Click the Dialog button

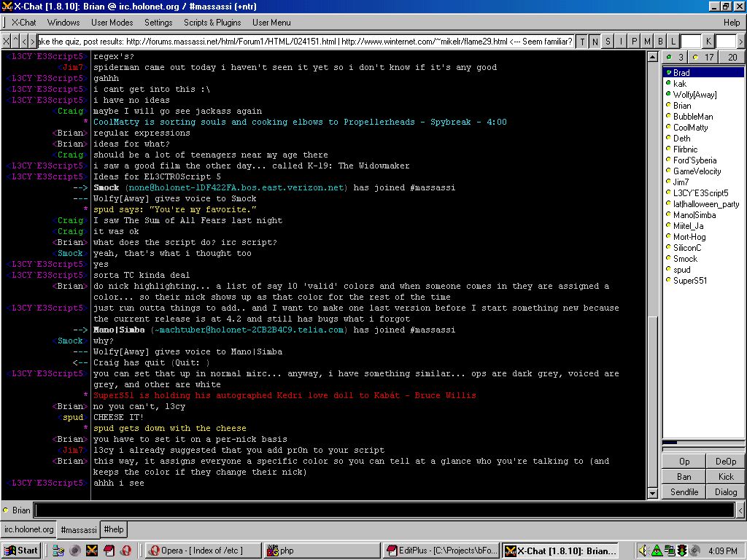click(x=726, y=491)
